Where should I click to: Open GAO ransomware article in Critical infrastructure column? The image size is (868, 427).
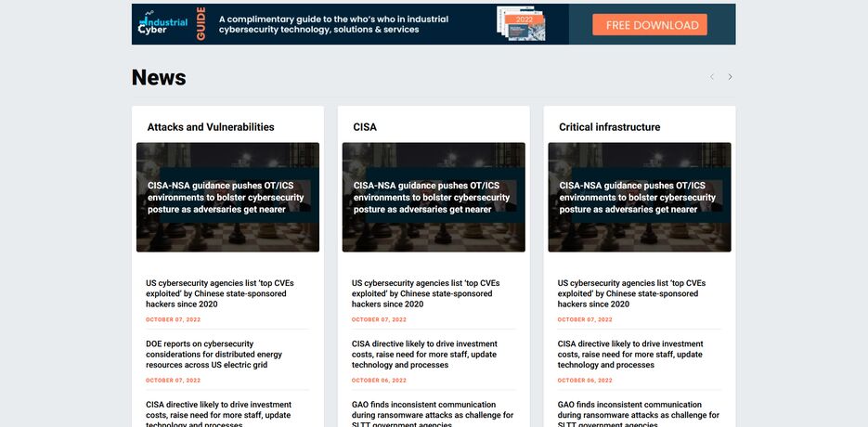click(x=639, y=414)
